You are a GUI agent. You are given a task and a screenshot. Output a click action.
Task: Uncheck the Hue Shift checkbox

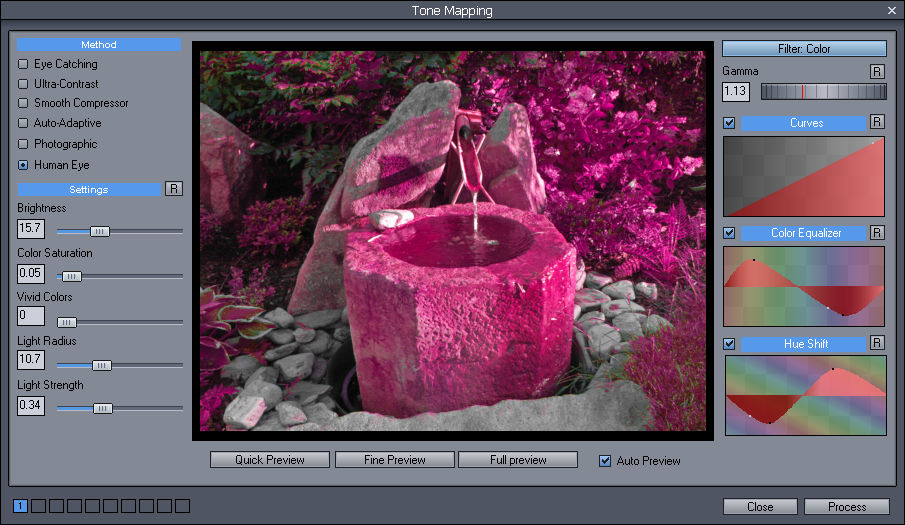pos(729,344)
